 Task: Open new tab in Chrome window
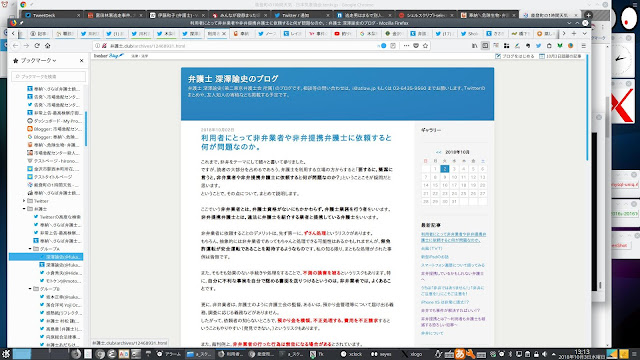click(588, 15)
